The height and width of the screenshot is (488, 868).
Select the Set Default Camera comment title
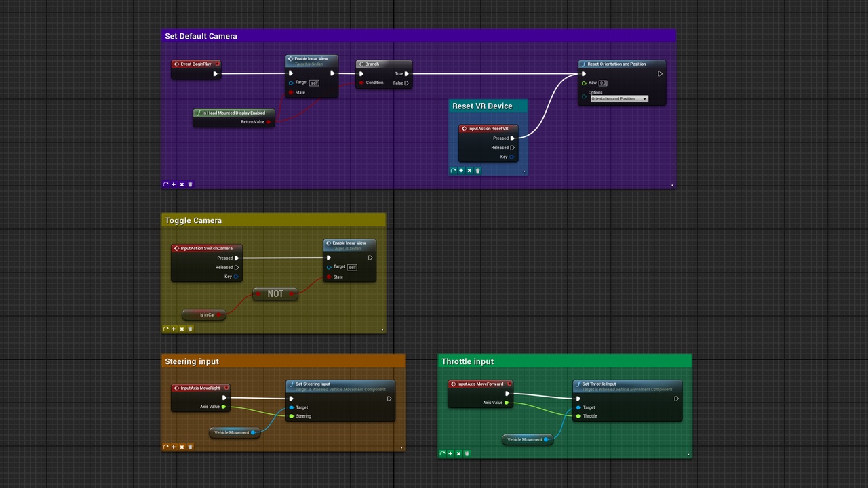201,36
